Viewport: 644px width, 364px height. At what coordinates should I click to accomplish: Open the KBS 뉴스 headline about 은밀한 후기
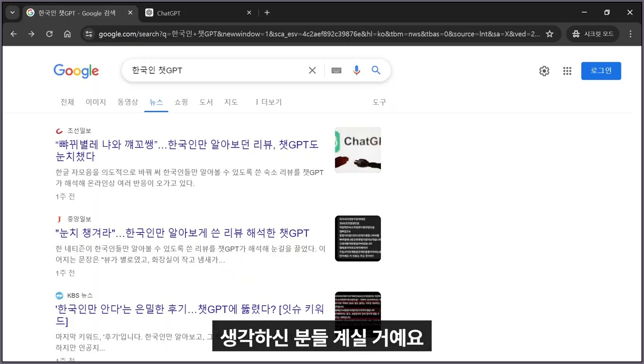[190, 315]
